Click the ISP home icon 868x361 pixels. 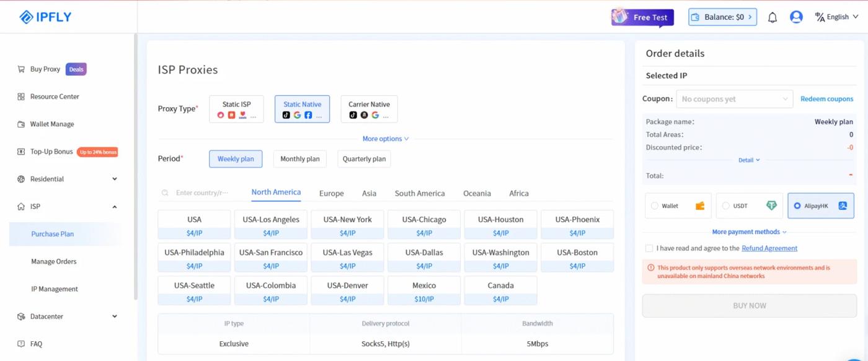21,207
